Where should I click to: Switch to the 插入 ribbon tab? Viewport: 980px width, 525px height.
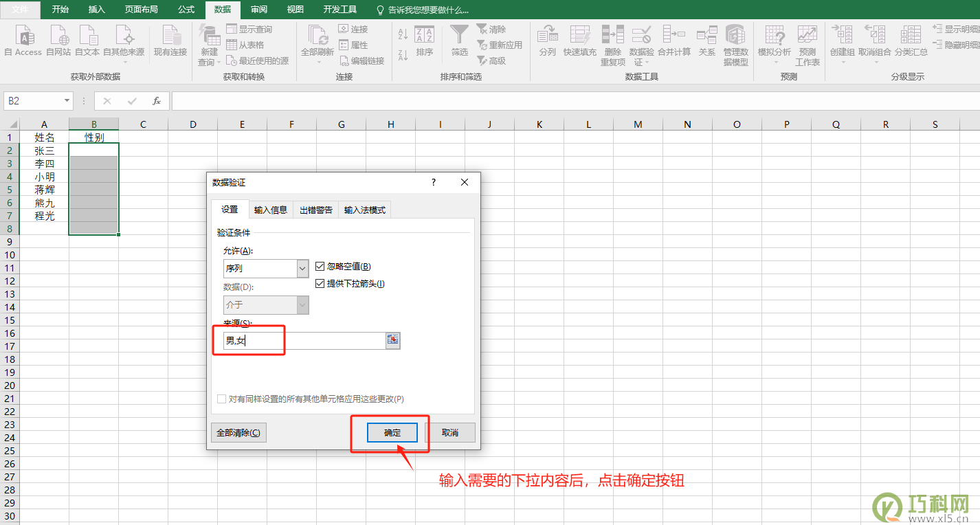[97, 10]
